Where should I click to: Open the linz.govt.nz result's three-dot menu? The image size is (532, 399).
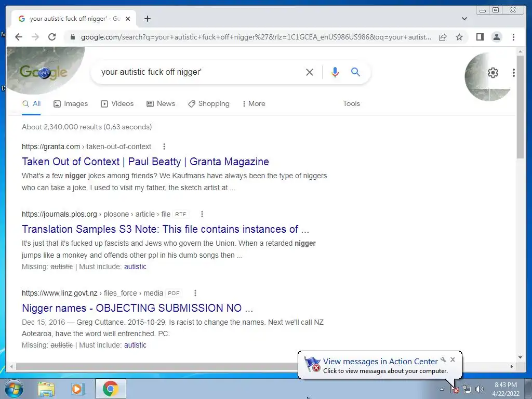pos(195,293)
